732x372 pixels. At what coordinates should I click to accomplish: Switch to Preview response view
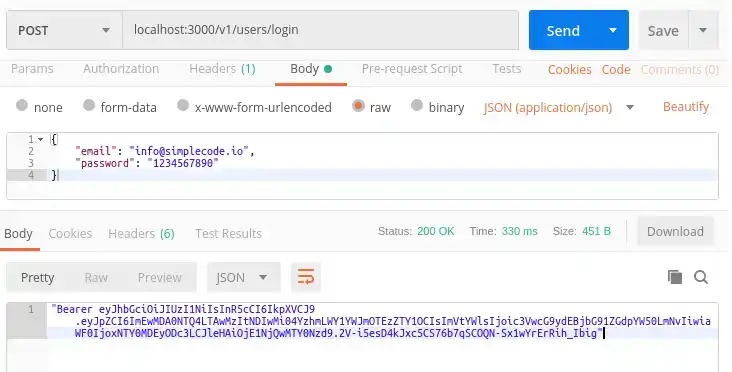click(159, 277)
